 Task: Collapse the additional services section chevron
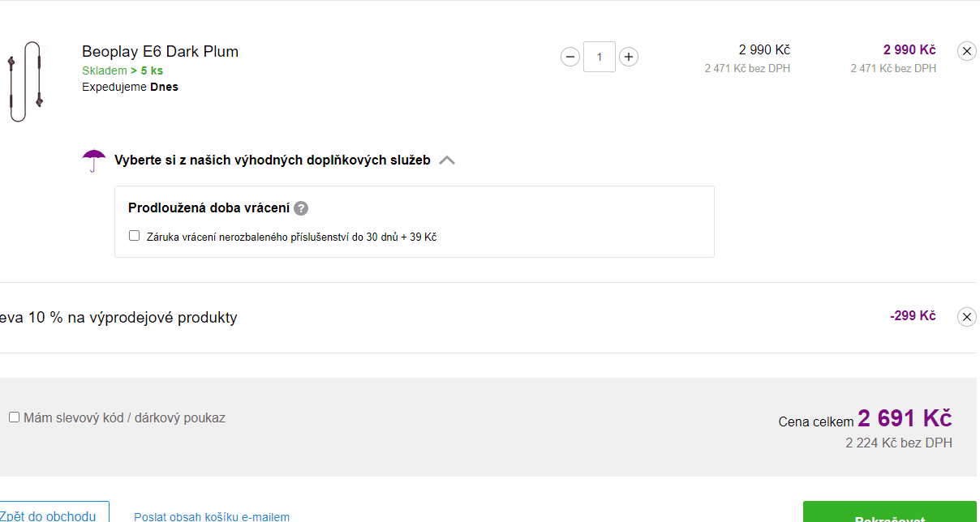[x=447, y=160]
